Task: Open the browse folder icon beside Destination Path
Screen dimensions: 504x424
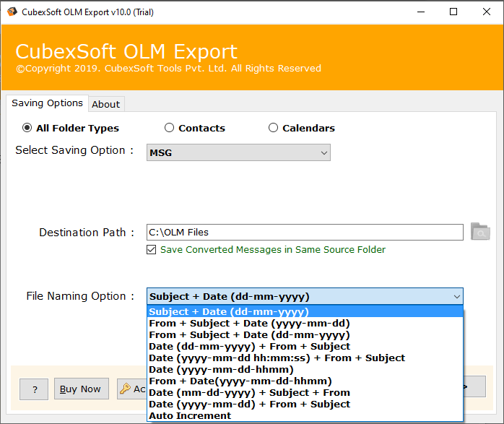Action: (x=480, y=231)
